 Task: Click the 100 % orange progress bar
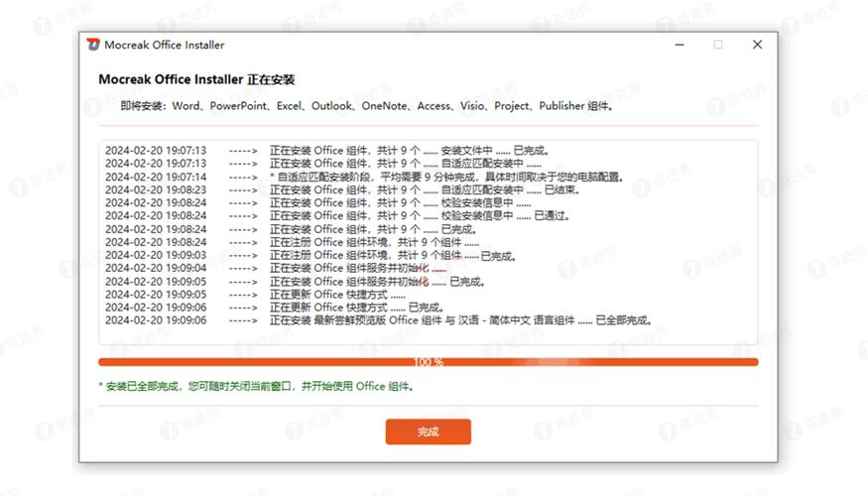[428, 362]
